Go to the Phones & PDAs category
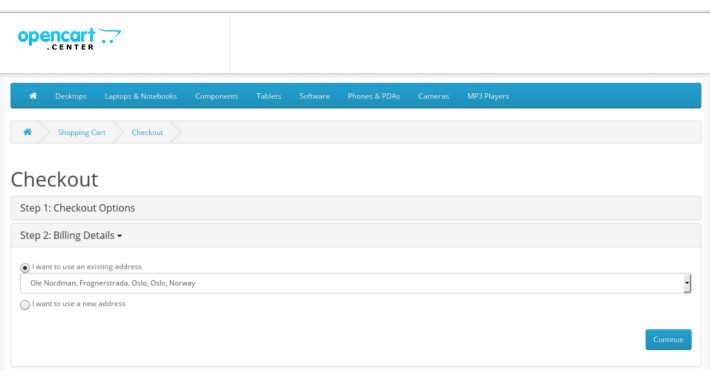Viewport: 710px width, 380px height. pos(374,96)
